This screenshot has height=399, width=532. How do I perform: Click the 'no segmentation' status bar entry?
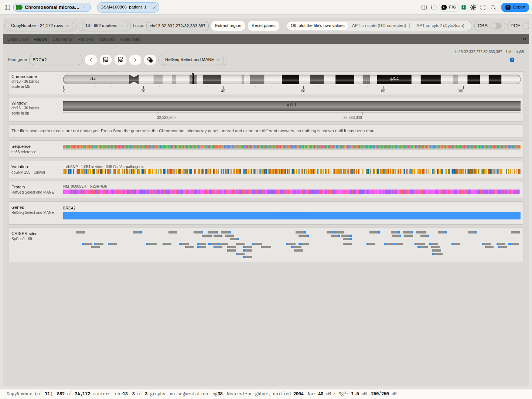click(189, 394)
